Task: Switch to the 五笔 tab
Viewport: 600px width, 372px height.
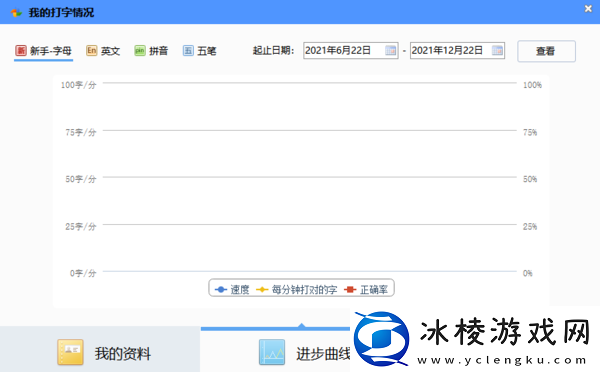Action: tap(199, 51)
